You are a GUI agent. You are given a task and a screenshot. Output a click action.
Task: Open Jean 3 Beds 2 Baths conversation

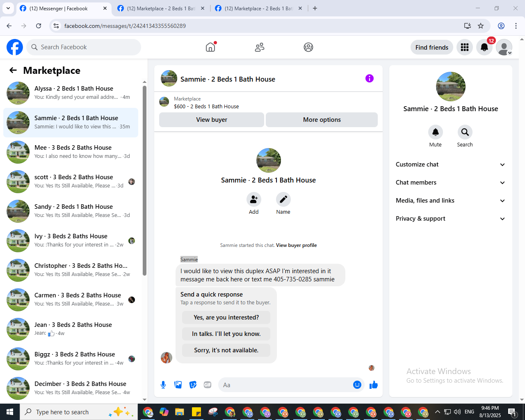coord(71,329)
